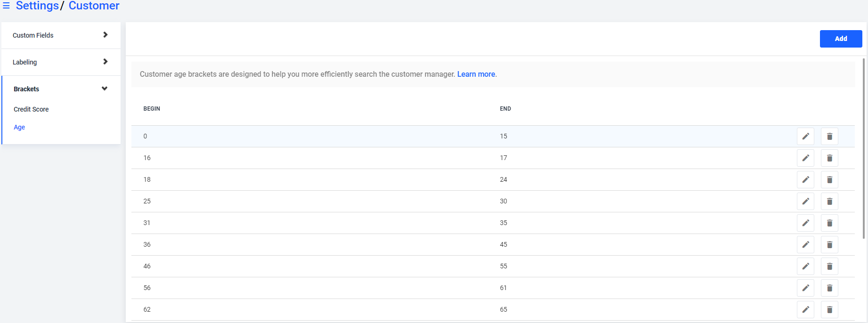Select the end value 65
The width and height of the screenshot is (868, 323).
click(x=503, y=310)
